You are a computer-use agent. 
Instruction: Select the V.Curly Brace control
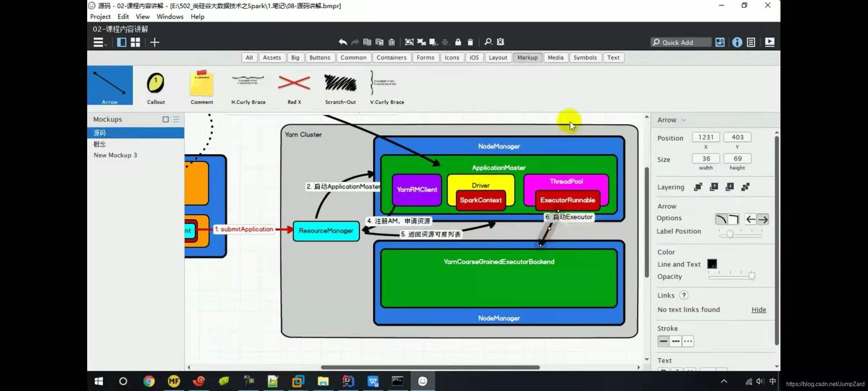(387, 87)
